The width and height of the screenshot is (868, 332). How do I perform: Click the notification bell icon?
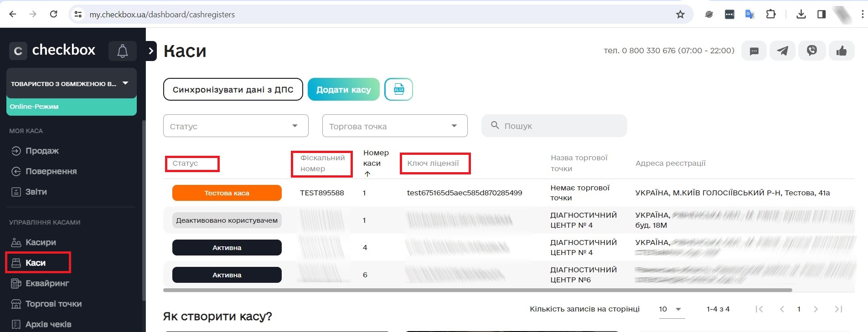(122, 51)
